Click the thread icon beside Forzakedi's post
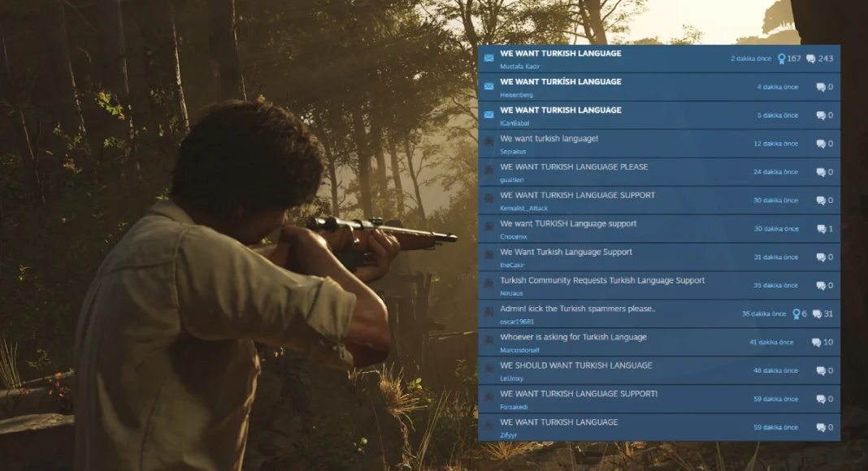 (488, 397)
